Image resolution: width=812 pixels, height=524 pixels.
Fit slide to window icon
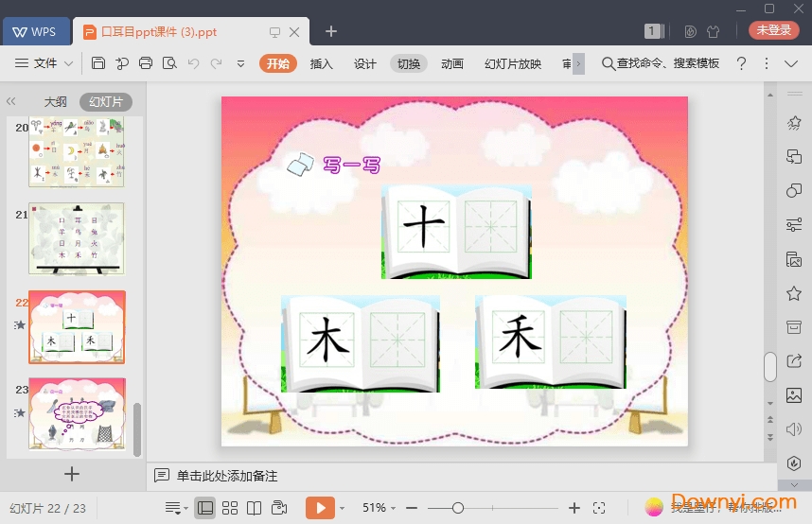599,508
